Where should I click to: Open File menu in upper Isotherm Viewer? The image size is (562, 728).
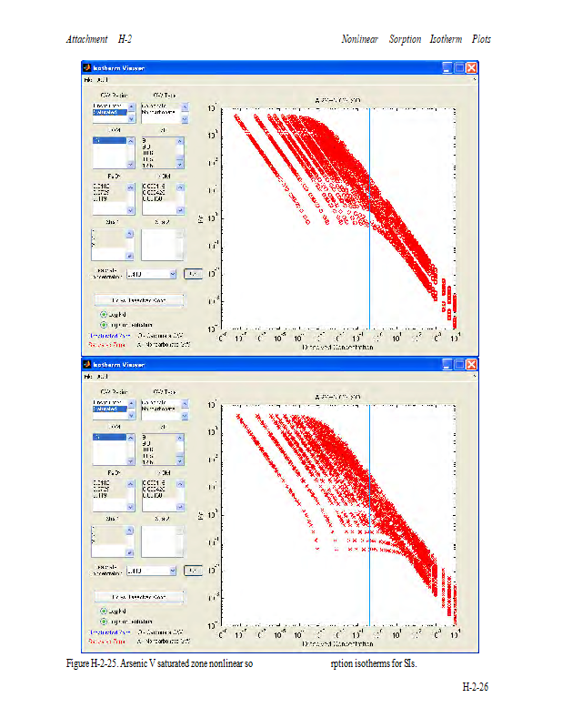click(x=89, y=80)
